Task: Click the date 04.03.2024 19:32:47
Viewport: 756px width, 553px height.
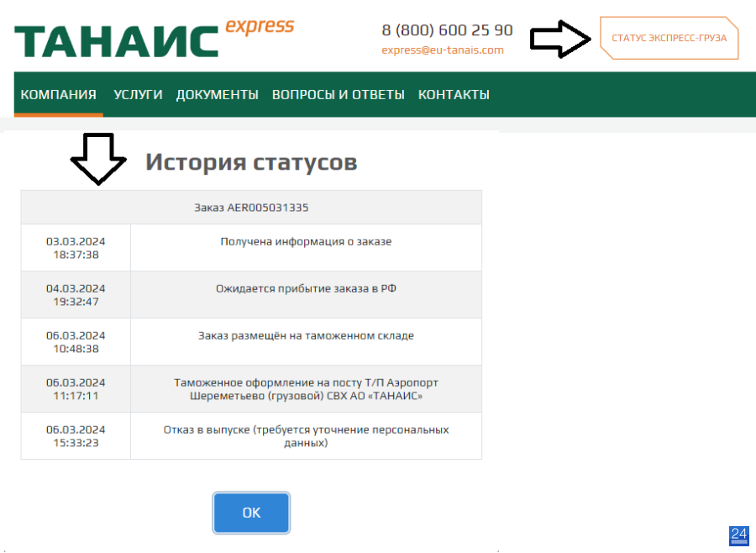Action: pos(76,295)
